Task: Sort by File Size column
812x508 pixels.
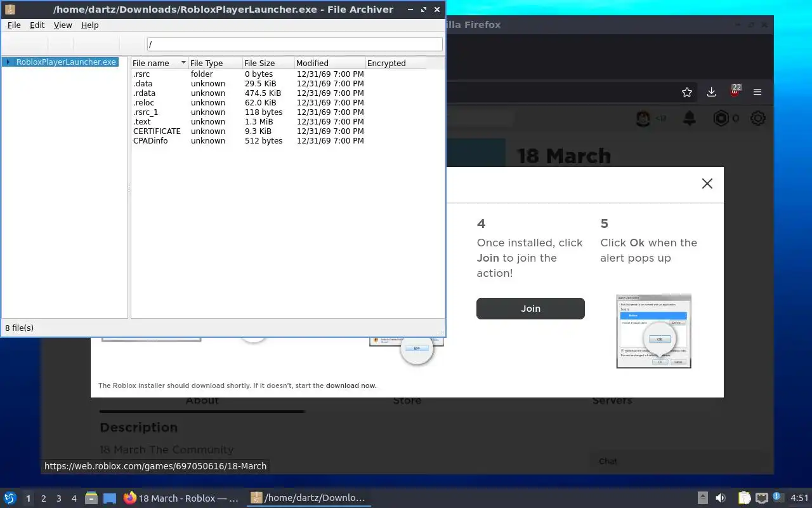Action: [x=268, y=63]
